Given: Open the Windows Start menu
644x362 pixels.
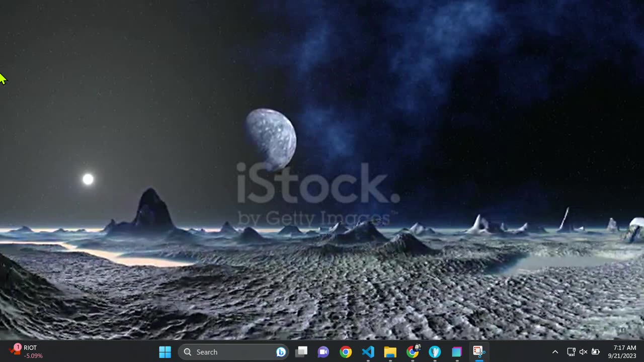Looking at the screenshot, I should [165, 352].
